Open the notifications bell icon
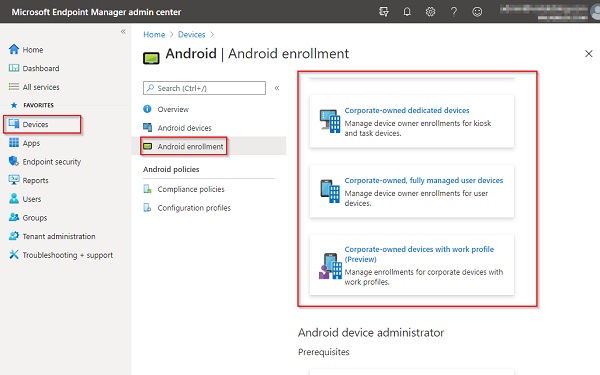This screenshot has width=600, height=375. [x=407, y=12]
